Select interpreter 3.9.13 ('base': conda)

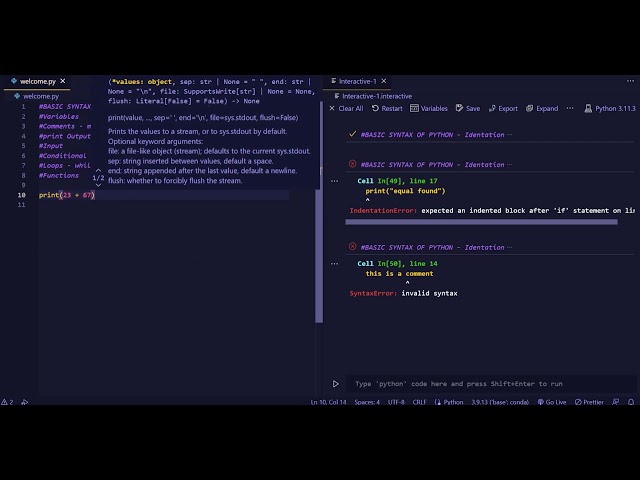click(500, 402)
